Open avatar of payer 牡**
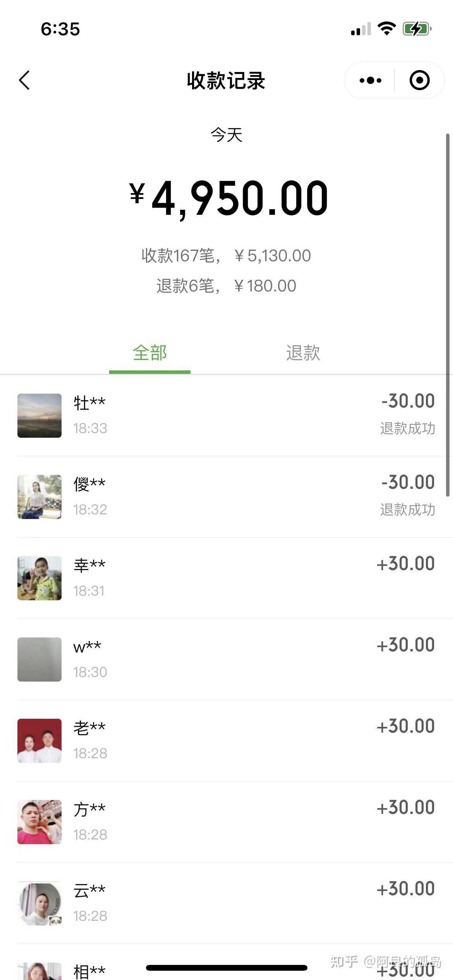The image size is (453, 980). pos(39,416)
